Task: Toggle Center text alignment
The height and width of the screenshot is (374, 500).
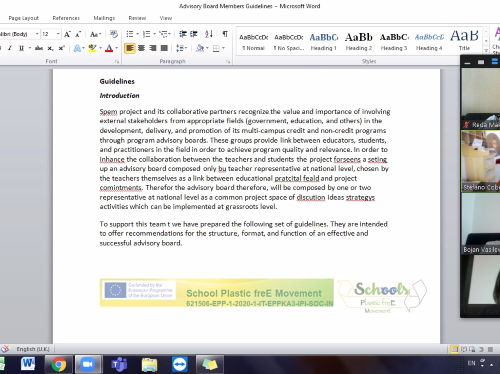Action: coord(141,48)
